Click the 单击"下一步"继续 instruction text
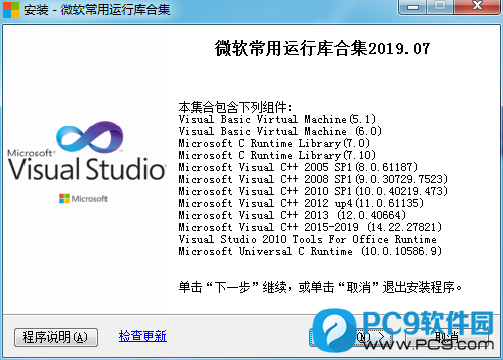Viewport: 503px width, 360px height. point(320,287)
